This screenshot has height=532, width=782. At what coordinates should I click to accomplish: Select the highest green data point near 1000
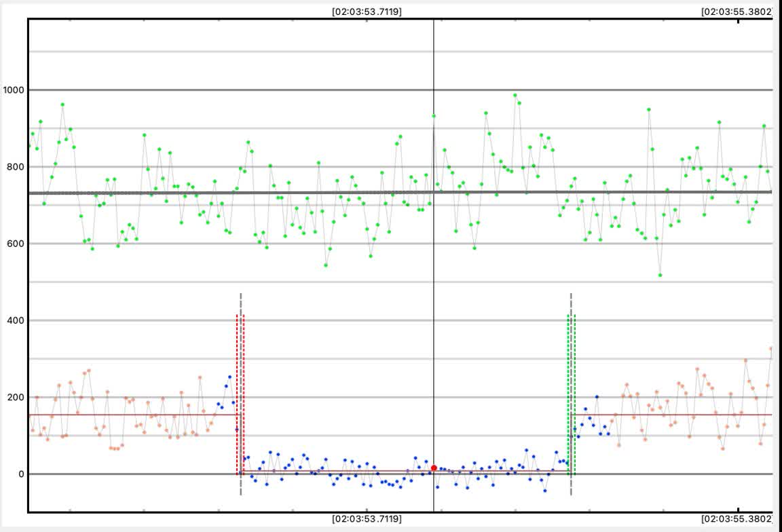coord(515,96)
